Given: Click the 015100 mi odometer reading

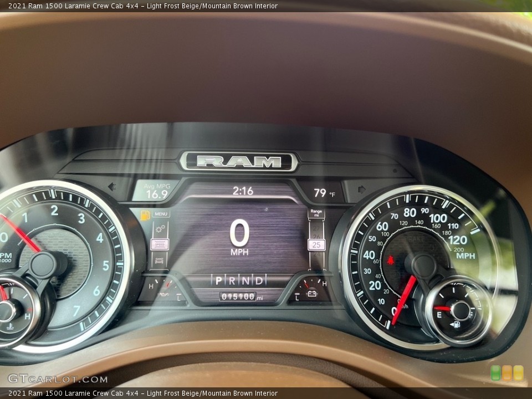Looking at the screenshot, I should [x=241, y=297].
